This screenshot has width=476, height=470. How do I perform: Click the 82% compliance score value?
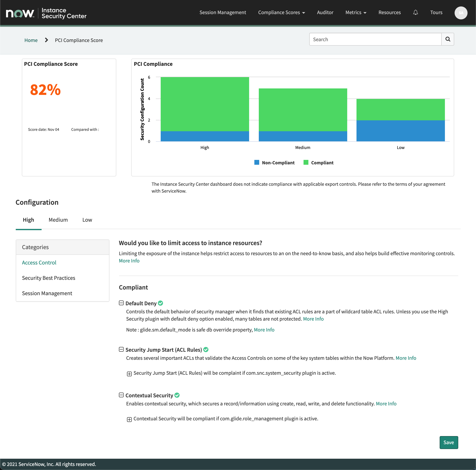coord(45,89)
